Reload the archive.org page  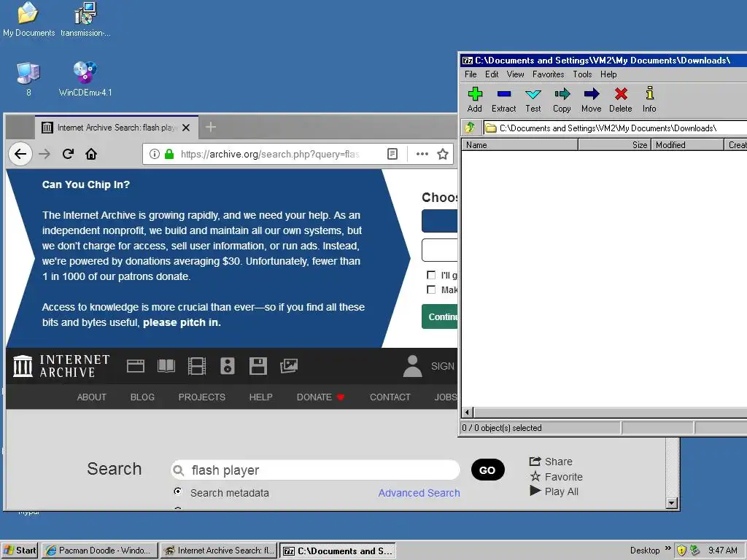tap(68, 154)
